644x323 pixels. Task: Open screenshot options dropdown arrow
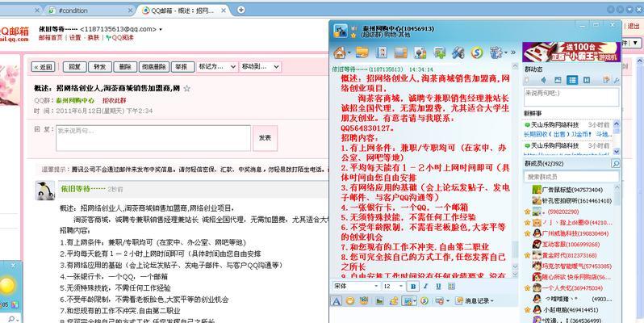pyautogui.click(x=415, y=301)
